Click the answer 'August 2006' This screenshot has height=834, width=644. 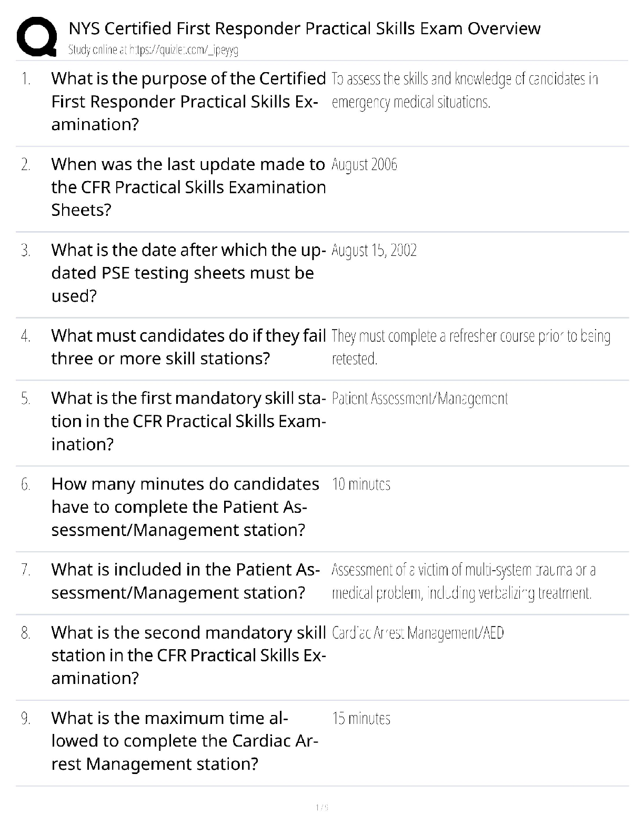point(364,165)
